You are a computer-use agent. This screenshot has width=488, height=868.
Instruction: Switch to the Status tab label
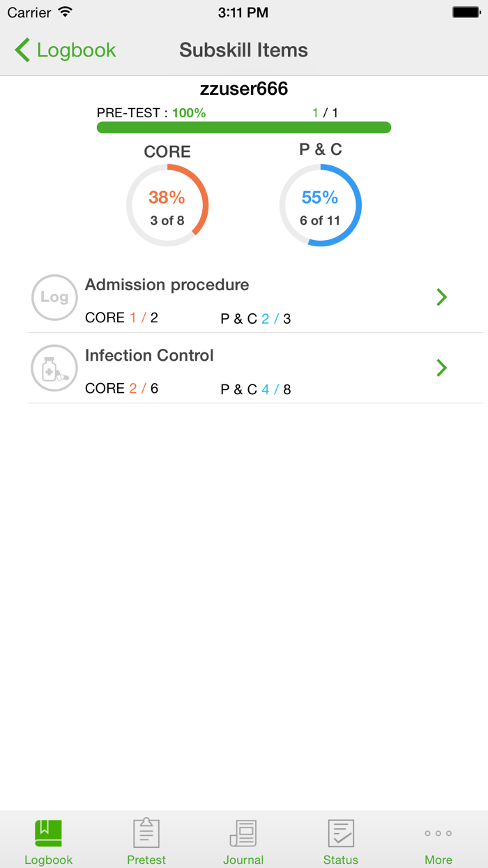tap(341, 860)
